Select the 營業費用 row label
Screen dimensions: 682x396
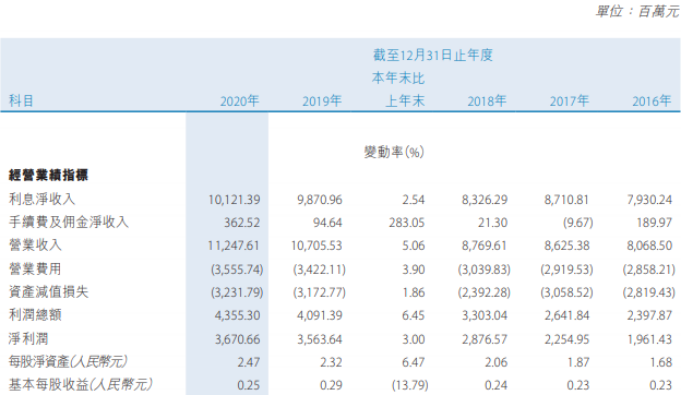click(x=35, y=268)
